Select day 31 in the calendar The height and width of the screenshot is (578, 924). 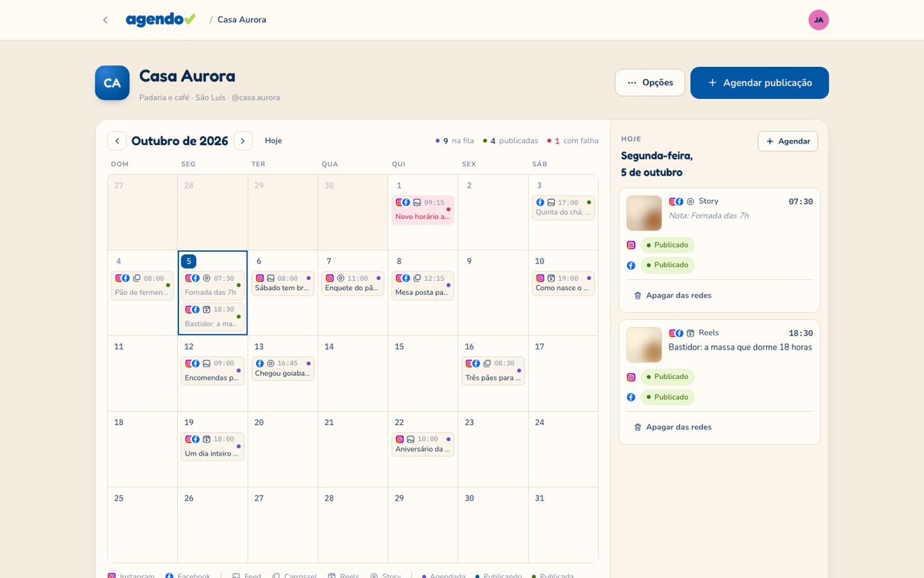click(x=563, y=525)
